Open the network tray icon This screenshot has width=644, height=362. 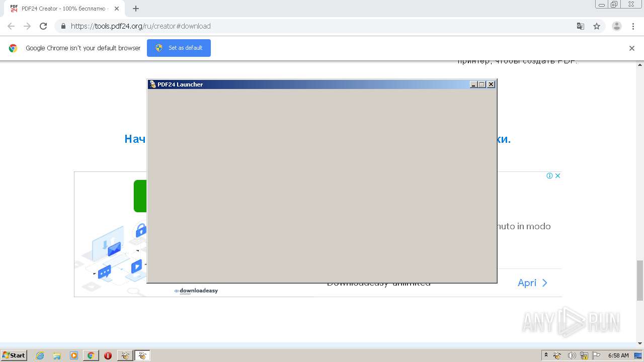click(x=584, y=355)
